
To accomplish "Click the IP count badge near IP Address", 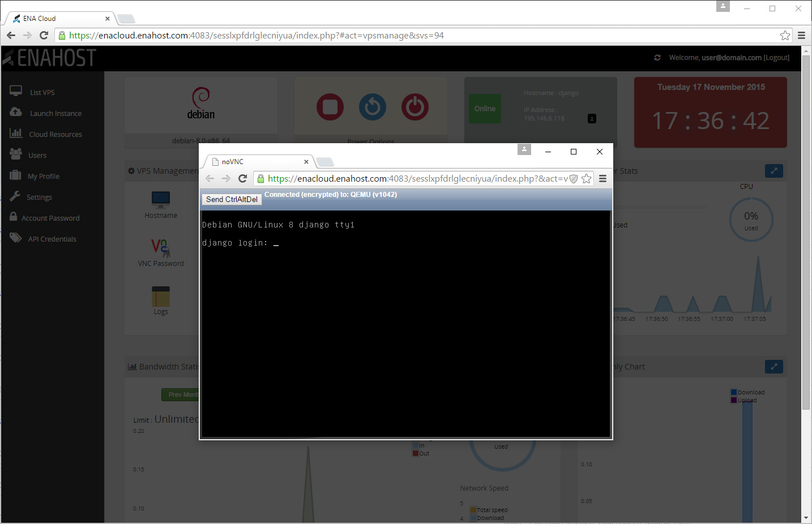I will (592, 119).
